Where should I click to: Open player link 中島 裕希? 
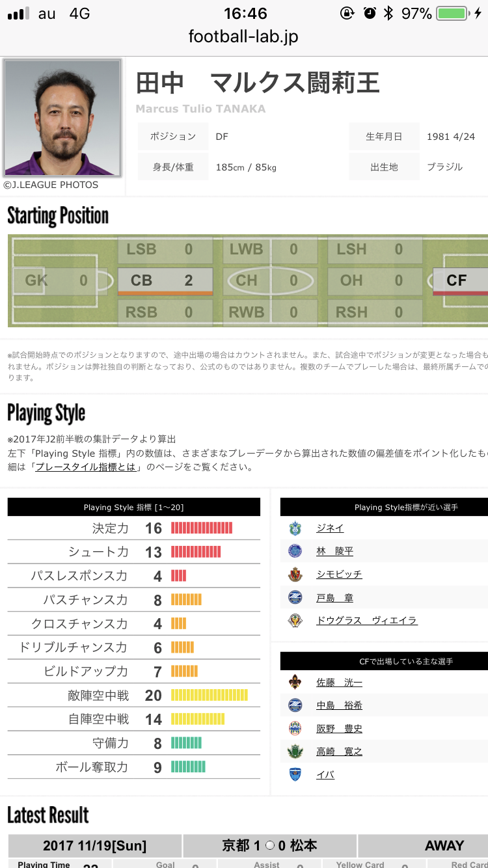339,705
